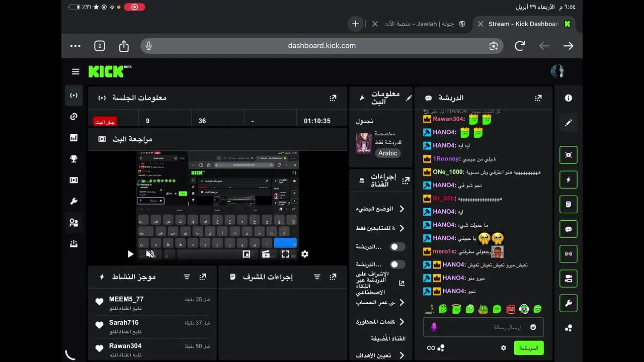Click stream category thumbnail

(x=364, y=143)
